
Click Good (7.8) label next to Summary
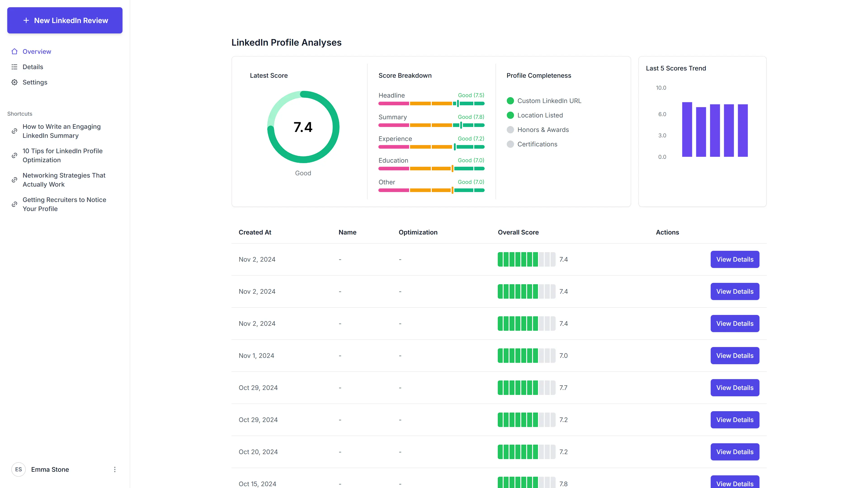pos(471,117)
